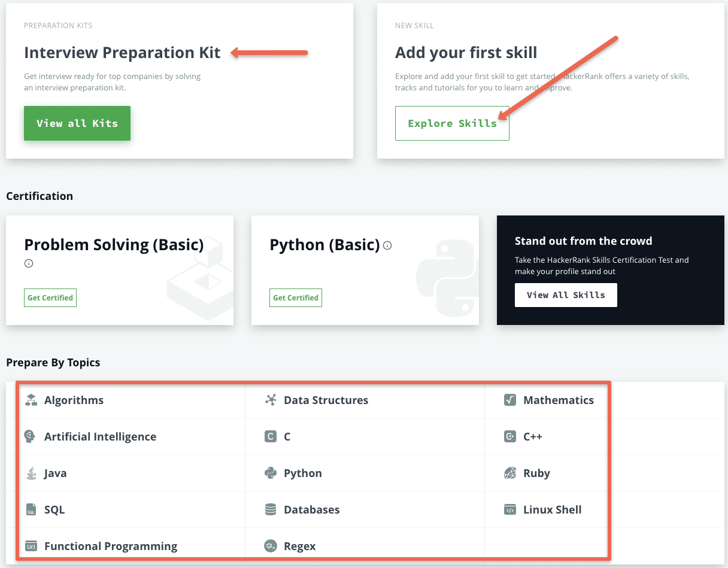This screenshot has width=728, height=568.
Task: Click the Explore Skills button
Action: [x=452, y=123]
